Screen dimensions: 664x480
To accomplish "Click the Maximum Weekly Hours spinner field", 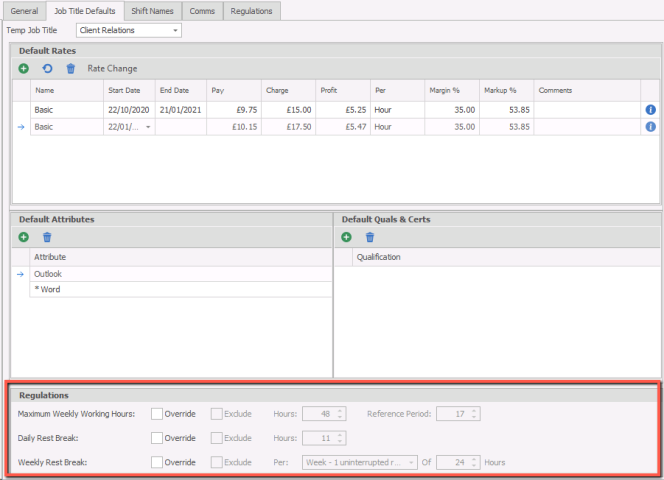I will pyautogui.click(x=324, y=413).
